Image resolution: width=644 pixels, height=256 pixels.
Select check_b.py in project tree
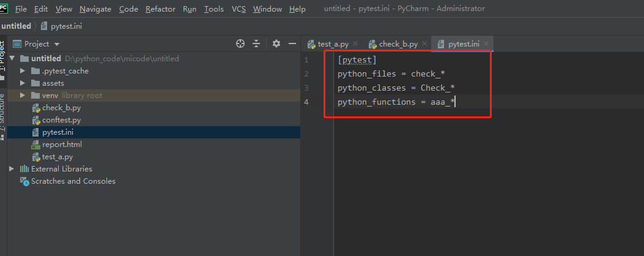point(61,108)
